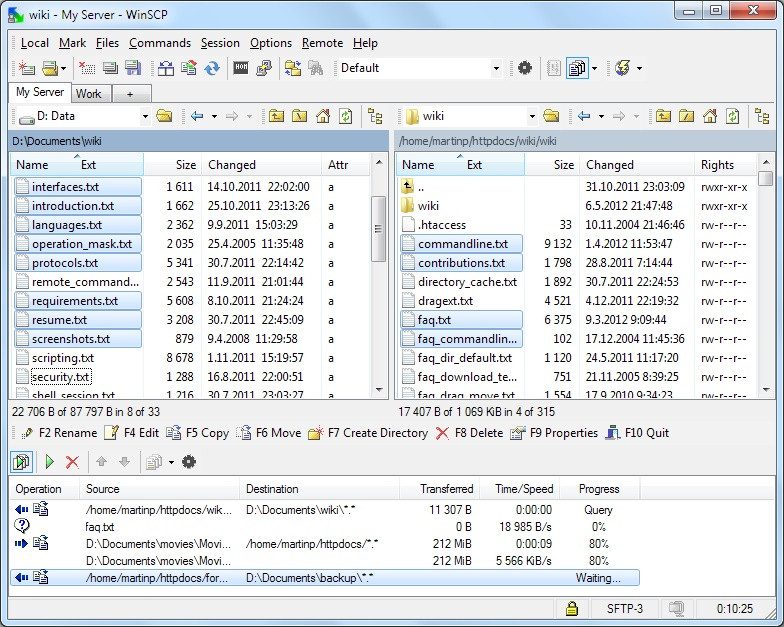Image resolution: width=784 pixels, height=627 pixels.
Task: Click the Open in PuTTY icon
Action: [264, 68]
